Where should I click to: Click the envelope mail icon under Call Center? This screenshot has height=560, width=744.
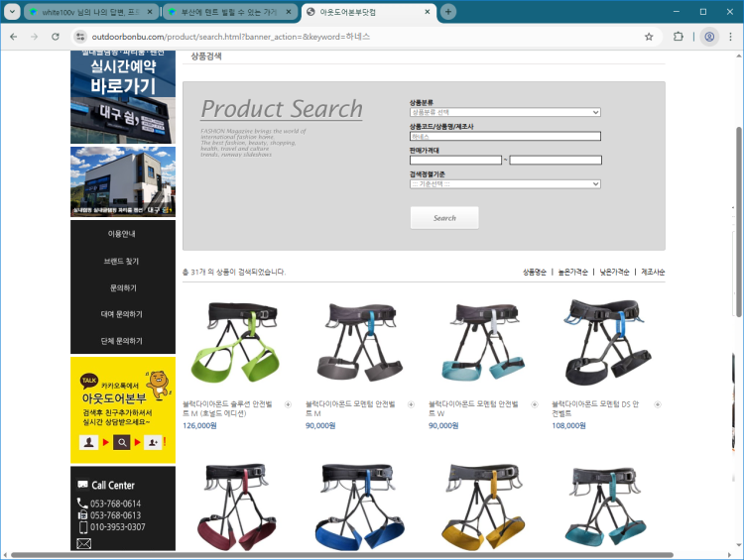(83, 543)
